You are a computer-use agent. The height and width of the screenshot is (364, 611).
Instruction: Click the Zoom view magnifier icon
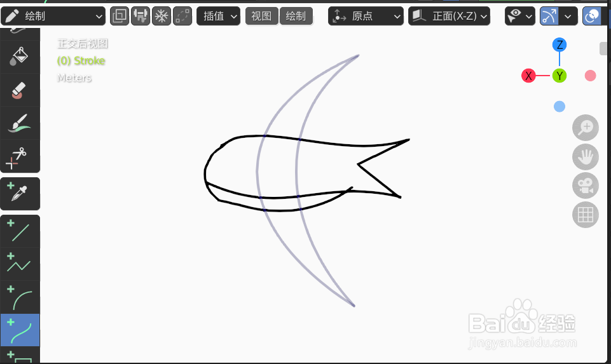[586, 128]
